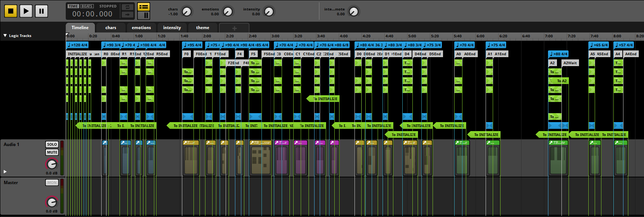Click the follow-cursor arrow icon under loop

(127, 15)
